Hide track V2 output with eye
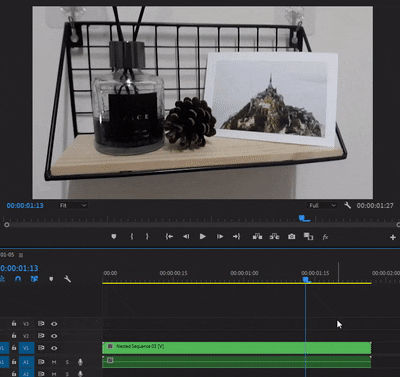The height and width of the screenshot is (377, 400). point(54,336)
